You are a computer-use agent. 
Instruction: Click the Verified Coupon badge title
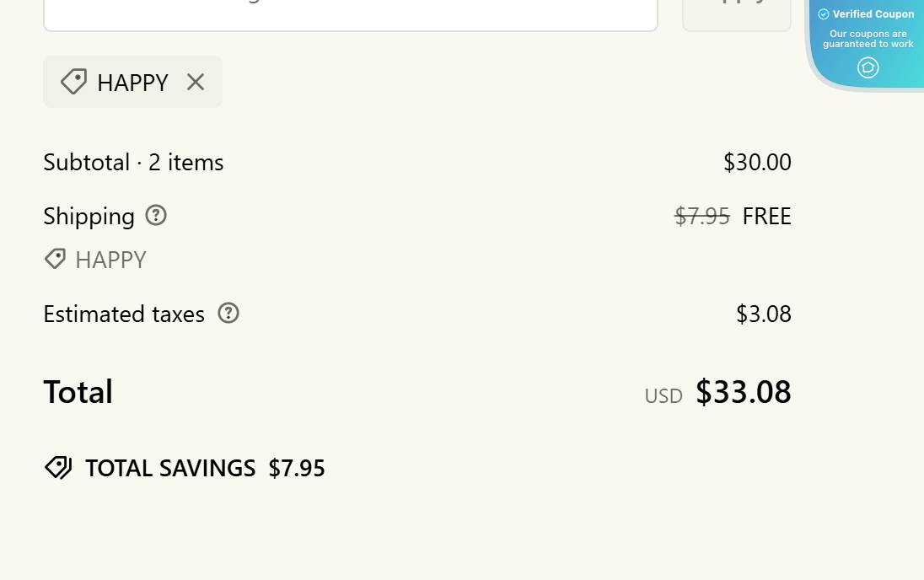tap(873, 14)
